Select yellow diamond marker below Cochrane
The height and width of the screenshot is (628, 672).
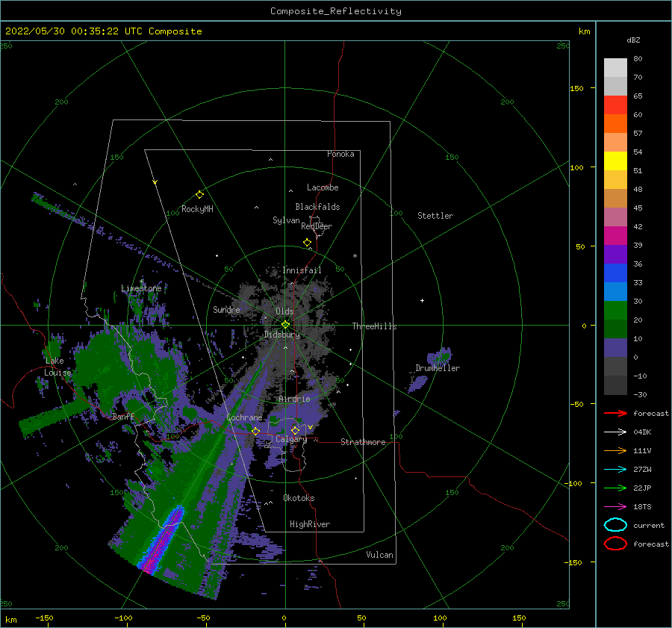[x=255, y=431]
